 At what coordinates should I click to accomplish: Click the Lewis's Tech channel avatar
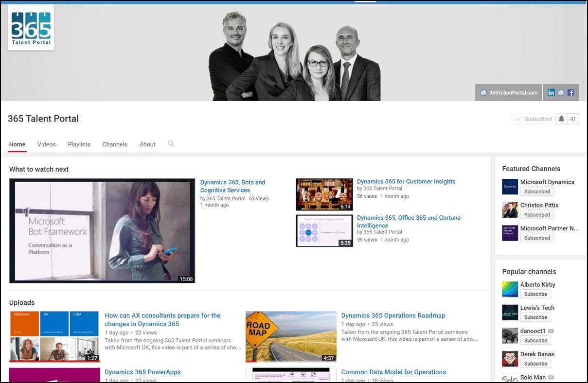pos(510,313)
